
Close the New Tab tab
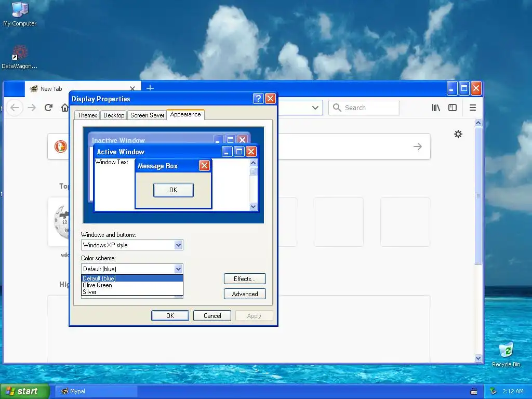(132, 88)
